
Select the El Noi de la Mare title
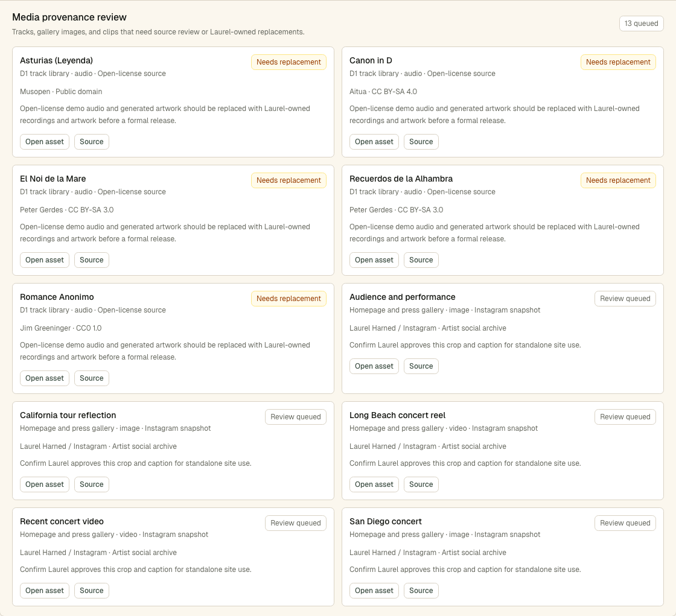coord(53,179)
